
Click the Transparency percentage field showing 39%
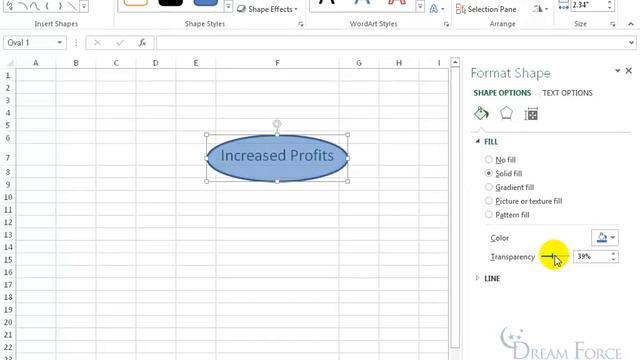(x=591, y=256)
